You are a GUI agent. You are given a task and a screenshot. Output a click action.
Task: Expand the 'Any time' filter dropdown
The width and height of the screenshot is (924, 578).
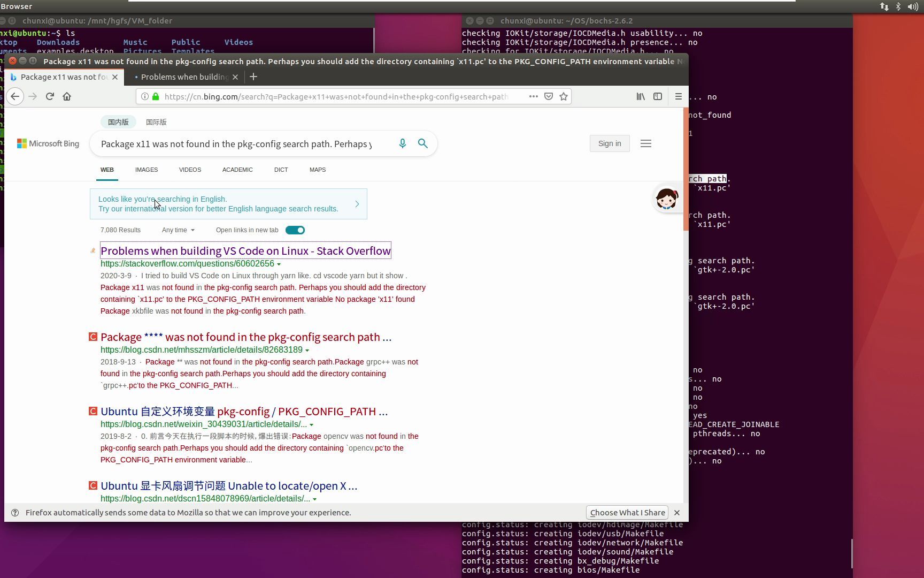[178, 230]
